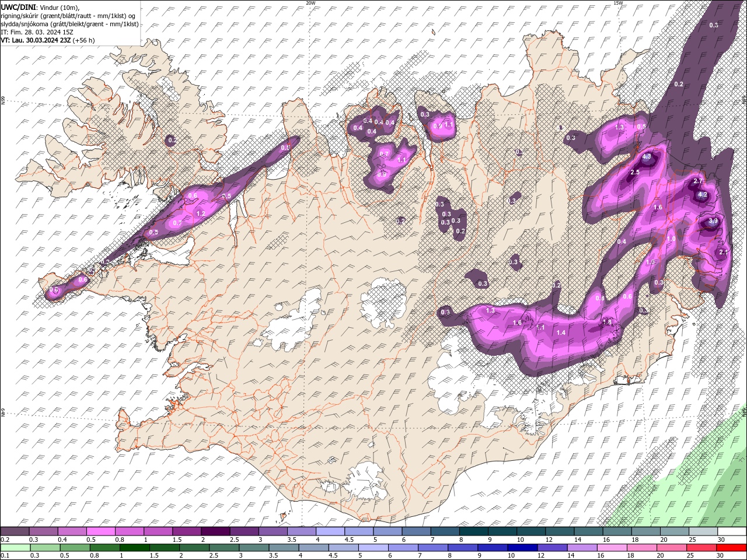Screen dimensions: 747x560
Task: Click the 4.3 precipitation value on the map
Action: [x=647, y=157]
